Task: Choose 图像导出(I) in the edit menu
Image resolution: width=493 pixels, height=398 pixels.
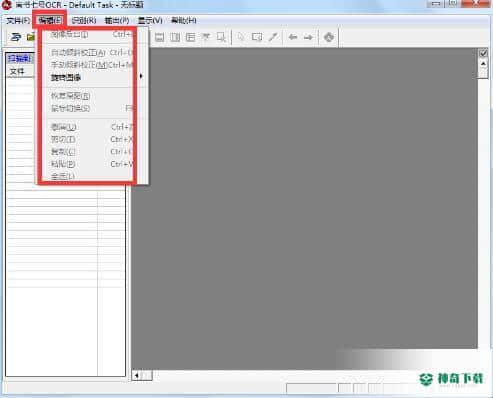Action: click(x=93, y=34)
